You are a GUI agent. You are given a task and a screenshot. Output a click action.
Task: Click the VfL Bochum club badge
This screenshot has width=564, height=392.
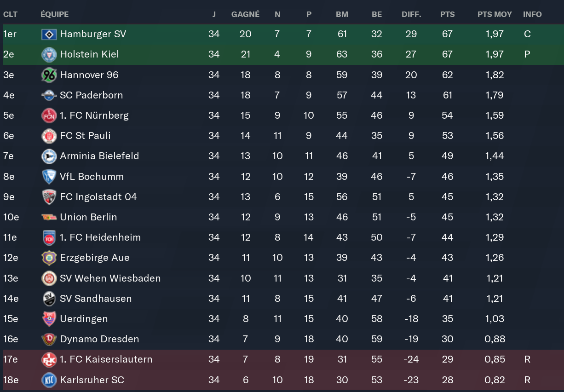coord(49,177)
